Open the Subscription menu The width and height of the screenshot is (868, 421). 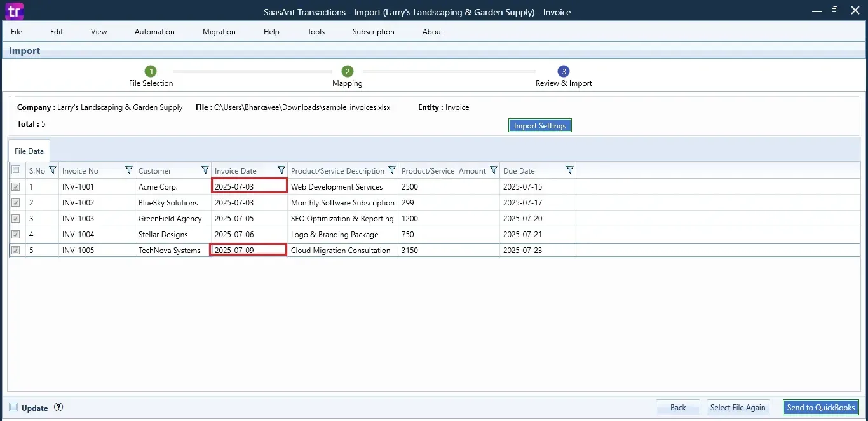[374, 32]
